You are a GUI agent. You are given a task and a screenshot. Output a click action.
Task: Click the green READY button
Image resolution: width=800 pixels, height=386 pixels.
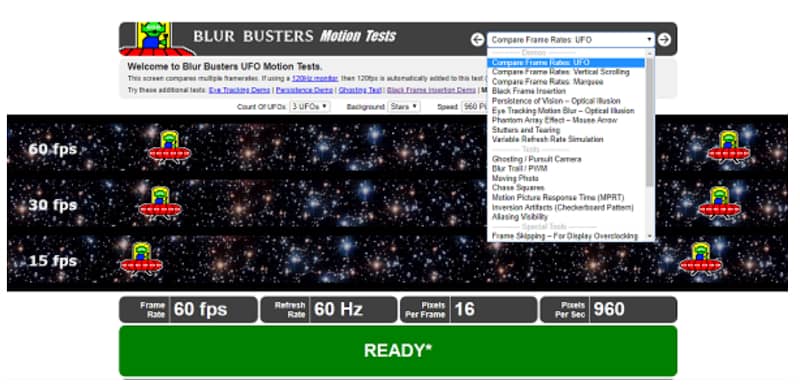[x=398, y=351]
